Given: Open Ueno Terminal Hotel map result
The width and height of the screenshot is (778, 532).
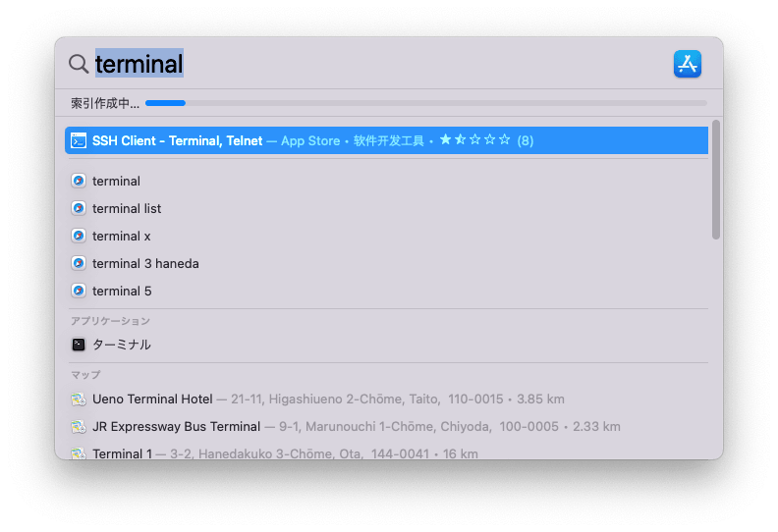Looking at the screenshot, I should coord(386,399).
